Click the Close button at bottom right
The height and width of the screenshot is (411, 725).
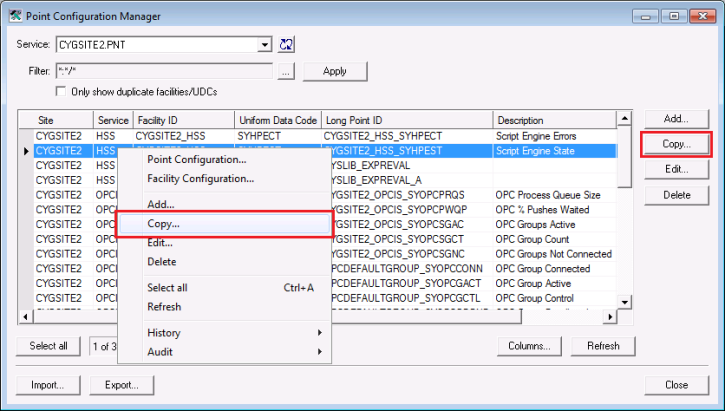676,385
